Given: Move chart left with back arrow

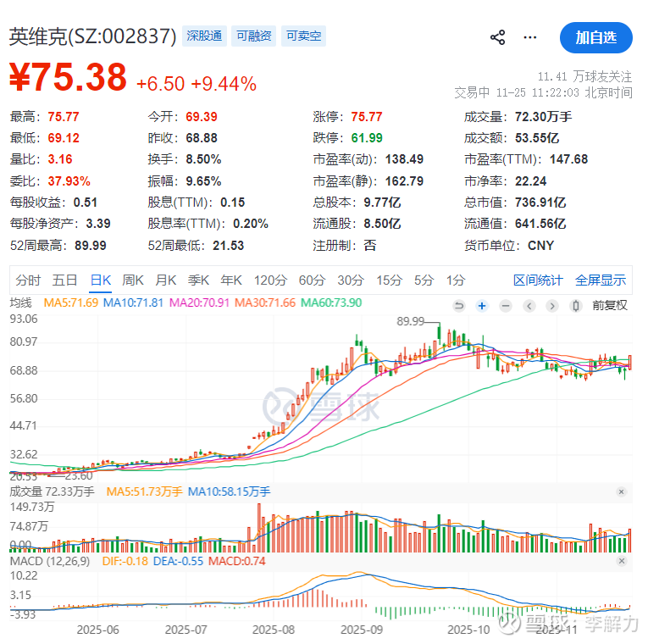Looking at the screenshot, I should click(529, 306).
